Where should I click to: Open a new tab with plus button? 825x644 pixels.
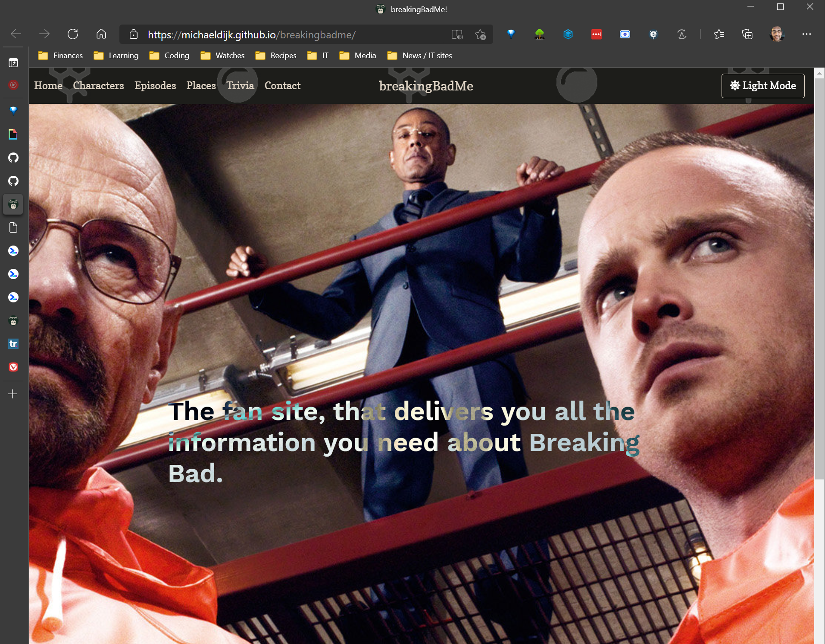tap(12, 394)
